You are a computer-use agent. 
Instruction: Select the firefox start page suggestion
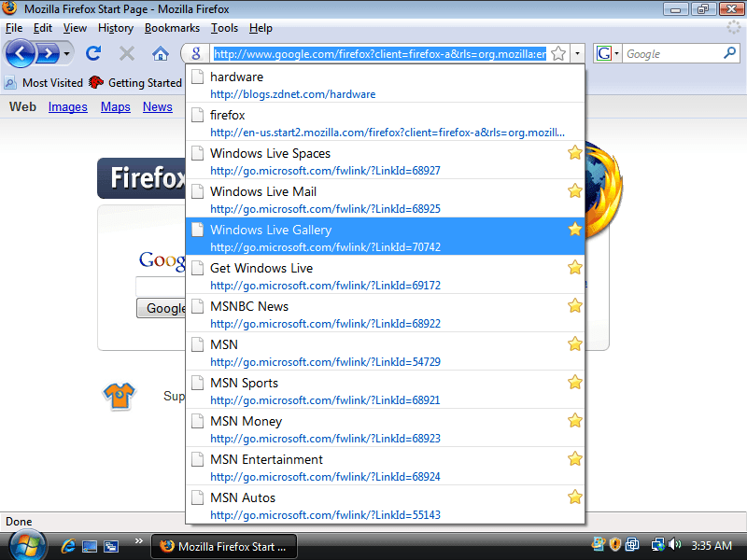(x=385, y=122)
